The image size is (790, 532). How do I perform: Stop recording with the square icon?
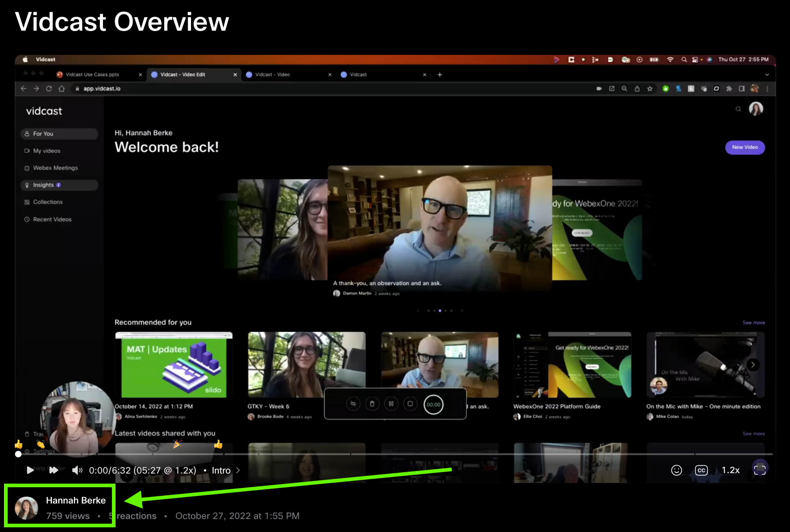410,404
